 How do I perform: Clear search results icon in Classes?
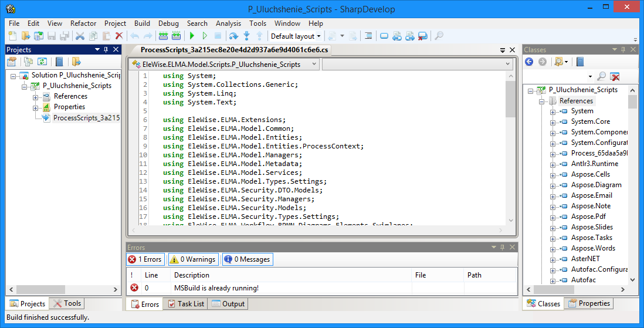click(x=615, y=76)
